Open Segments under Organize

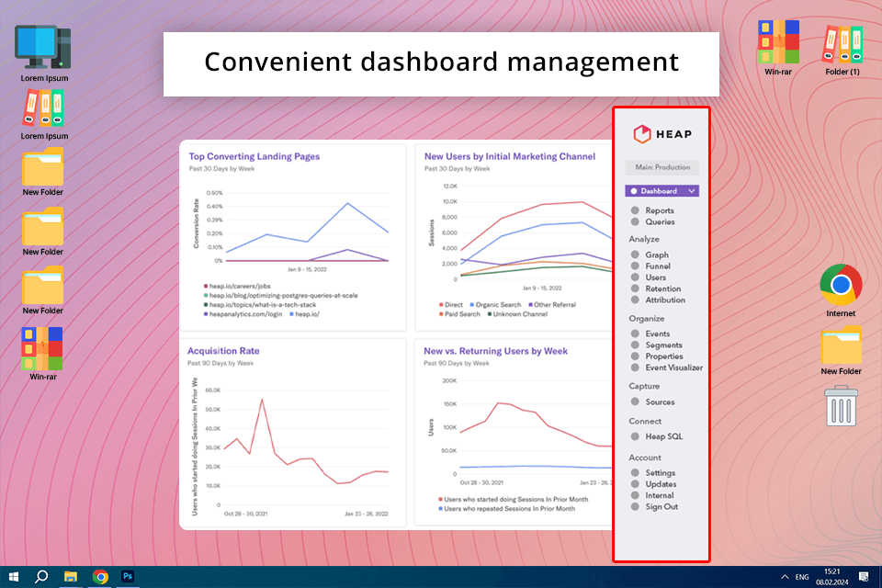[663, 345]
